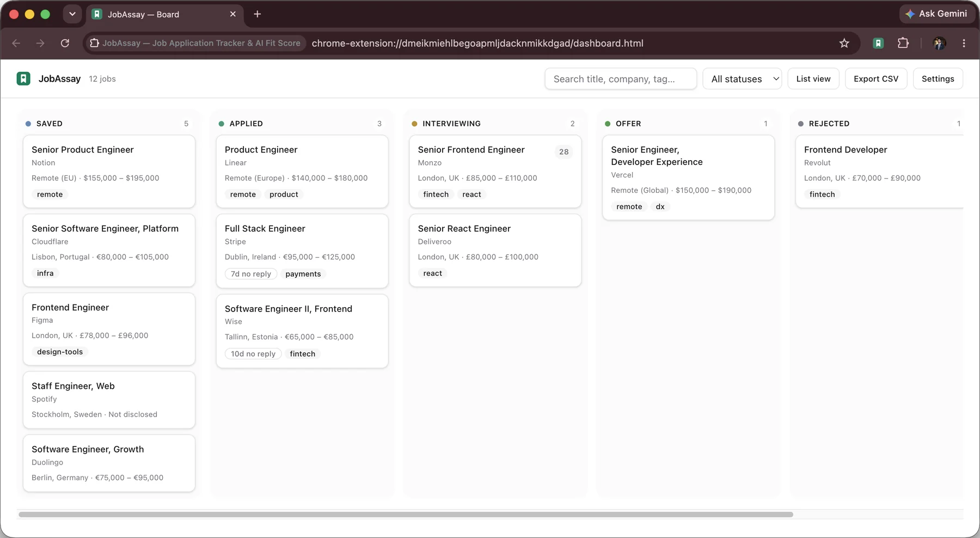This screenshot has width=980, height=538.
Task: Open the Settings page
Action: coord(938,79)
